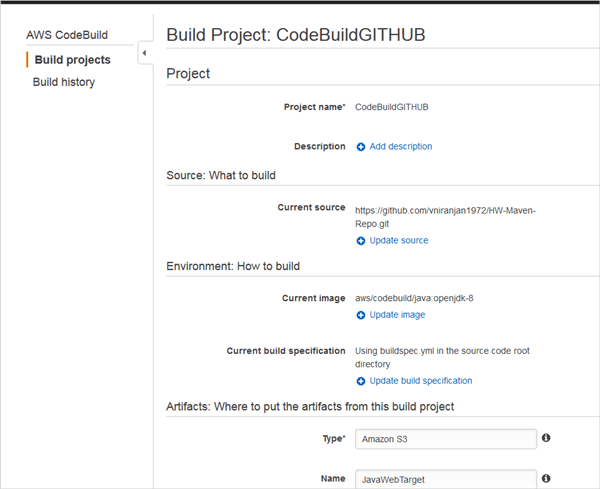This screenshot has width=600, height=489.
Task: Collapse the left navigation panel arrow
Action: [x=144, y=53]
